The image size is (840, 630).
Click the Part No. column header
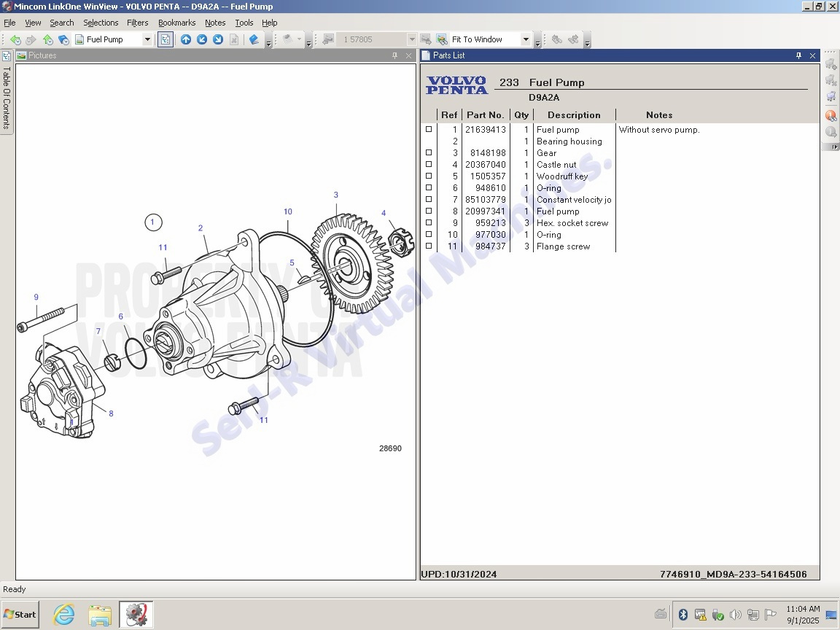485,115
